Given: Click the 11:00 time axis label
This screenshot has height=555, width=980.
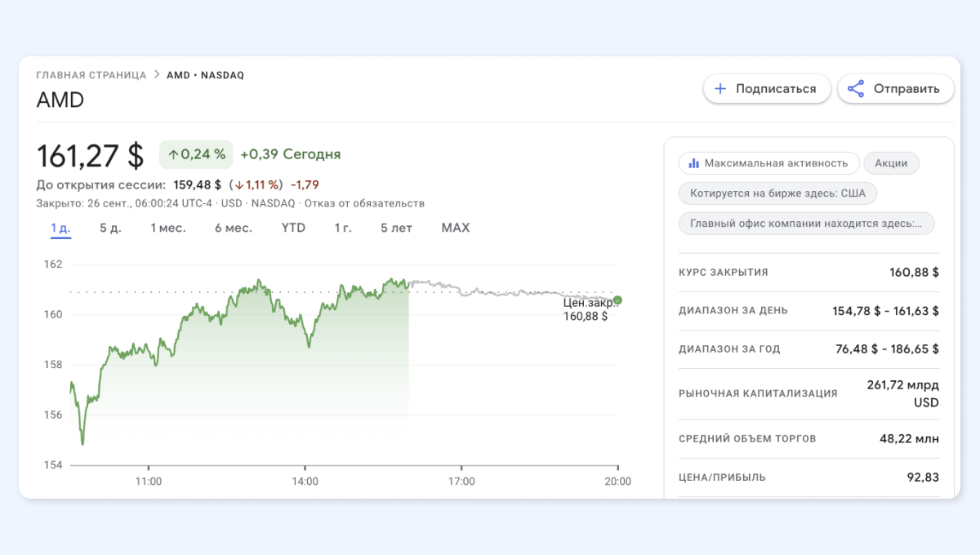Looking at the screenshot, I should click(148, 482).
